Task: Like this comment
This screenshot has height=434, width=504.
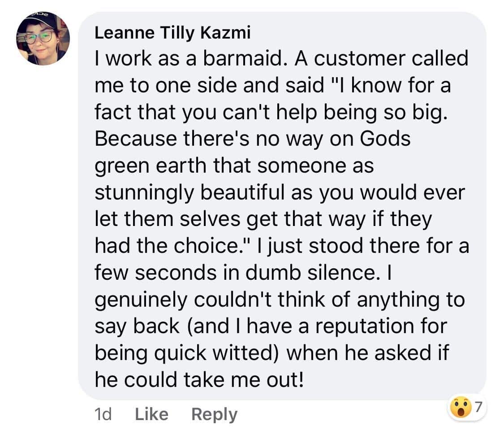Action: click(151, 414)
